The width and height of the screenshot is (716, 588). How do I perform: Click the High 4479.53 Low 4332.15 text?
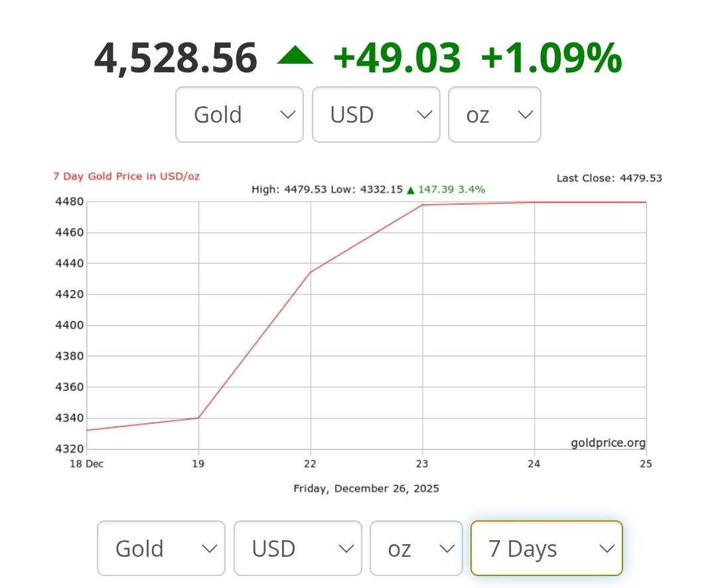326,190
